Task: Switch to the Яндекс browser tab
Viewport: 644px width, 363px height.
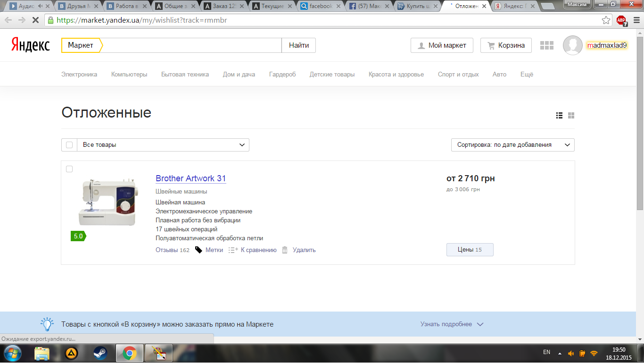Action: (515, 6)
